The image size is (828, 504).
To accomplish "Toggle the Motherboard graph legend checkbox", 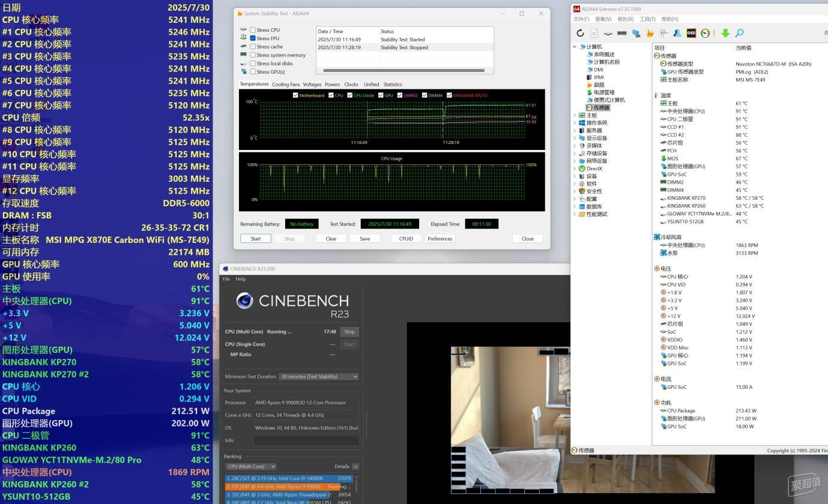I will click(295, 95).
